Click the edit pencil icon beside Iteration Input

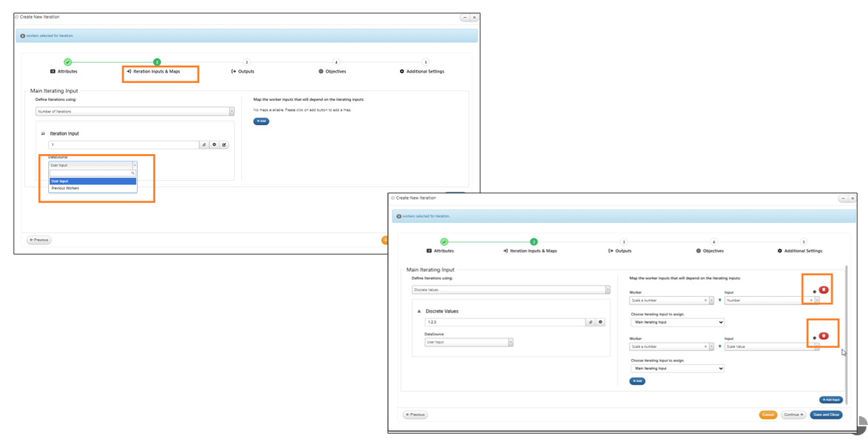pos(224,145)
